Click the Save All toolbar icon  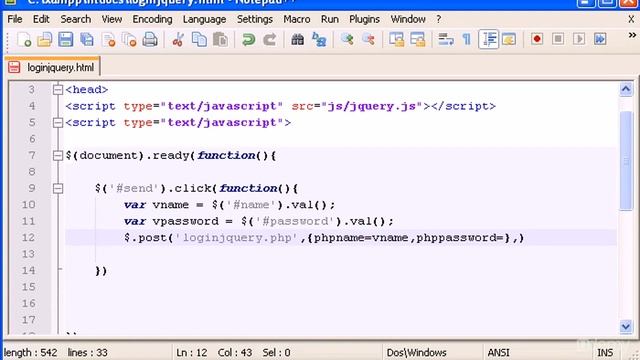(x=87, y=40)
